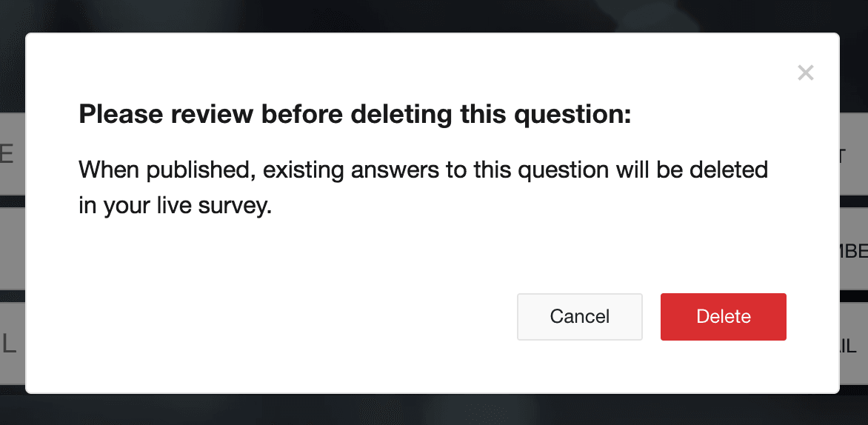Close the dialog with the X icon
Image resolution: width=868 pixels, height=425 pixels.
[806, 73]
